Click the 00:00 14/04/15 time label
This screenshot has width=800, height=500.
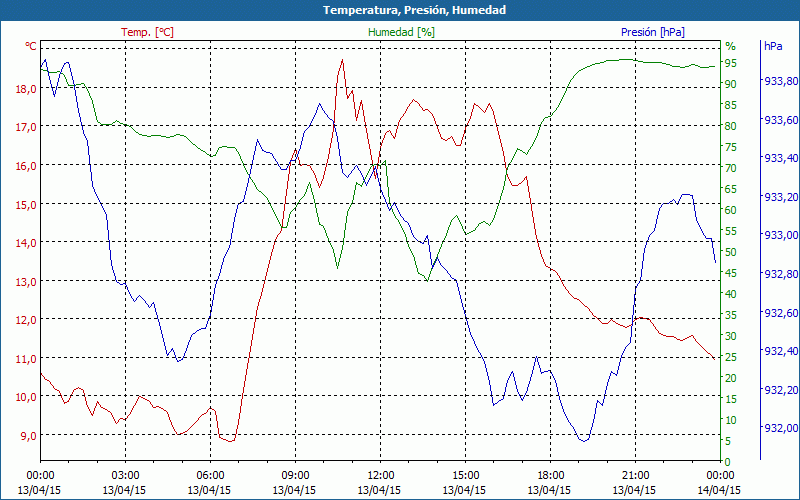click(719, 483)
